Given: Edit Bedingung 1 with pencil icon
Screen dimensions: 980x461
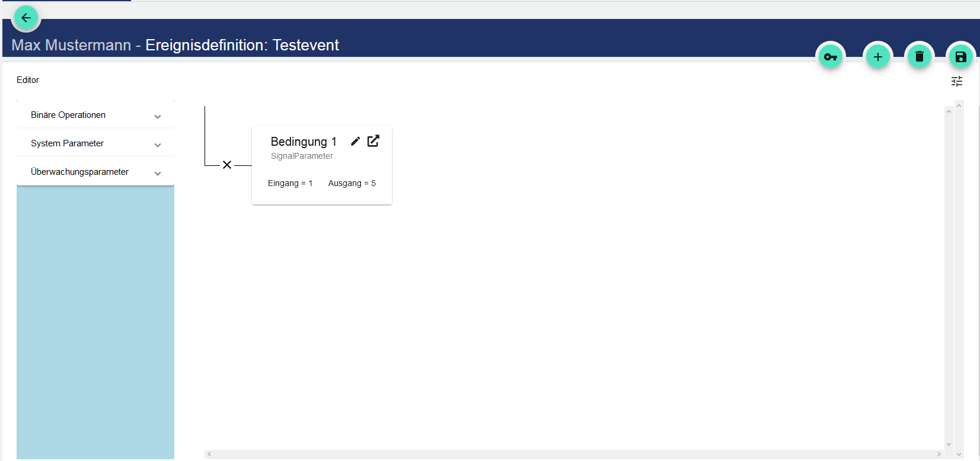Looking at the screenshot, I should point(355,141).
